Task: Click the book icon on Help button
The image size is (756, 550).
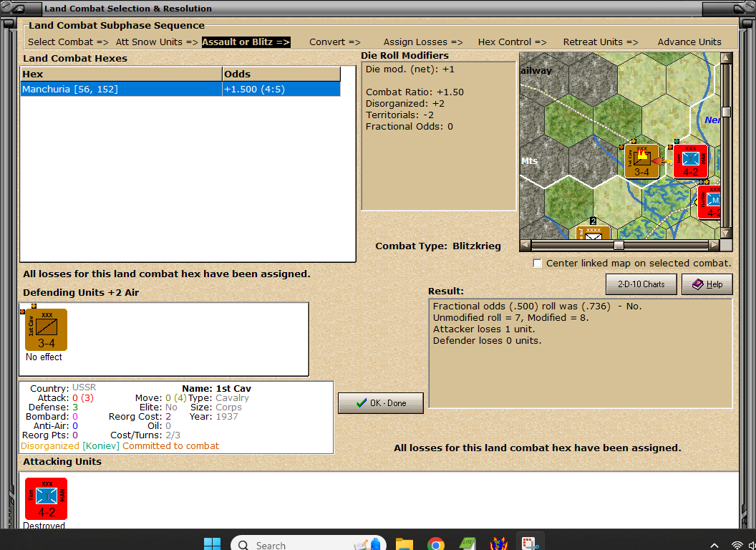Action: 698,284
